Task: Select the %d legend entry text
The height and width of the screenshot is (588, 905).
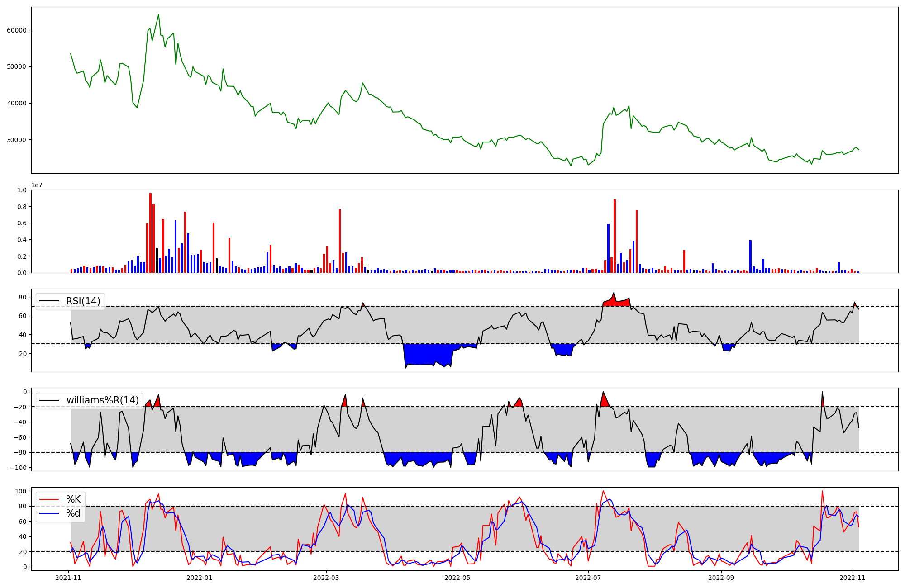Action: (73, 513)
